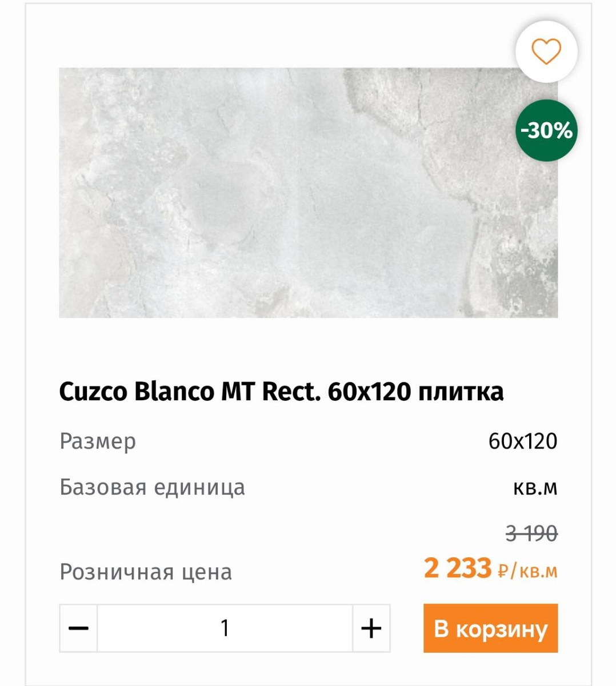The width and height of the screenshot is (616, 686).
Task: Click the Базовая единица label
Action: tap(153, 487)
